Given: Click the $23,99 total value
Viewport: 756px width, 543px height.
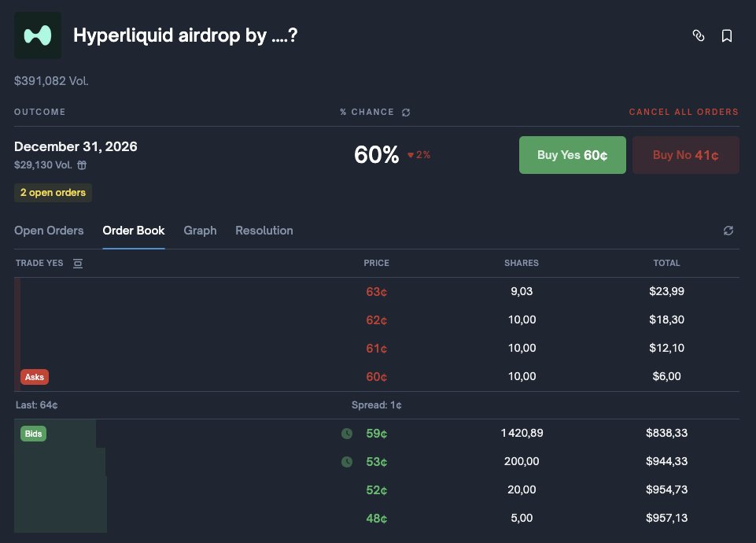Looking at the screenshot, I should pyautogui.click(x=667, y=291).
